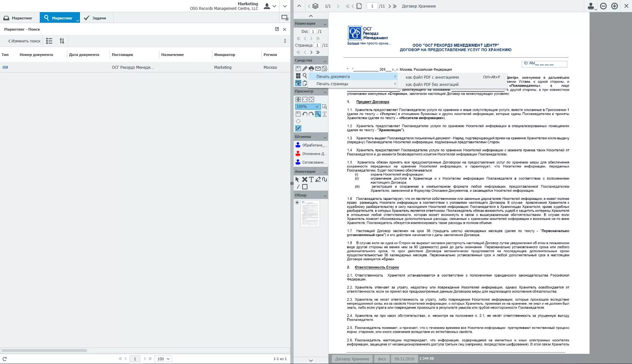This screenshot has height=364, width=632.
Task: Click the search magnifier icon in Средства
Action: (x=305, y=76)
